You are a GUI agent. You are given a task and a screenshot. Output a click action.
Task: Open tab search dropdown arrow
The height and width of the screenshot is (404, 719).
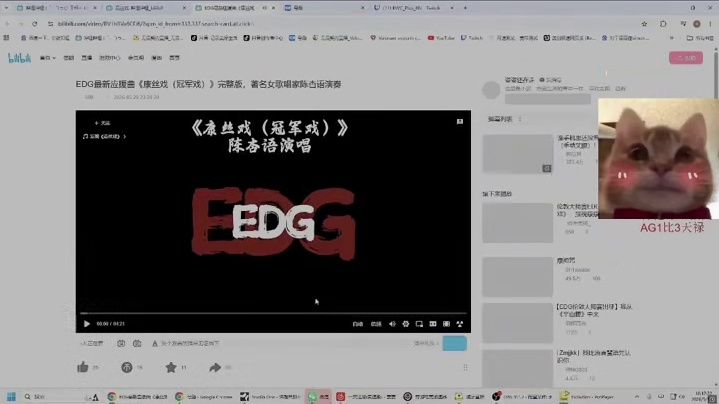(6, 8)
